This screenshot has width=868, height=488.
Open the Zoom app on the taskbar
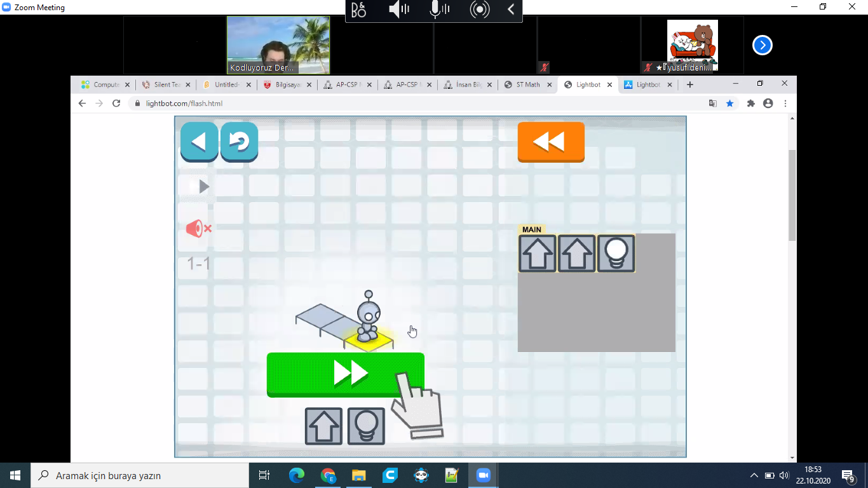[484, 475]
